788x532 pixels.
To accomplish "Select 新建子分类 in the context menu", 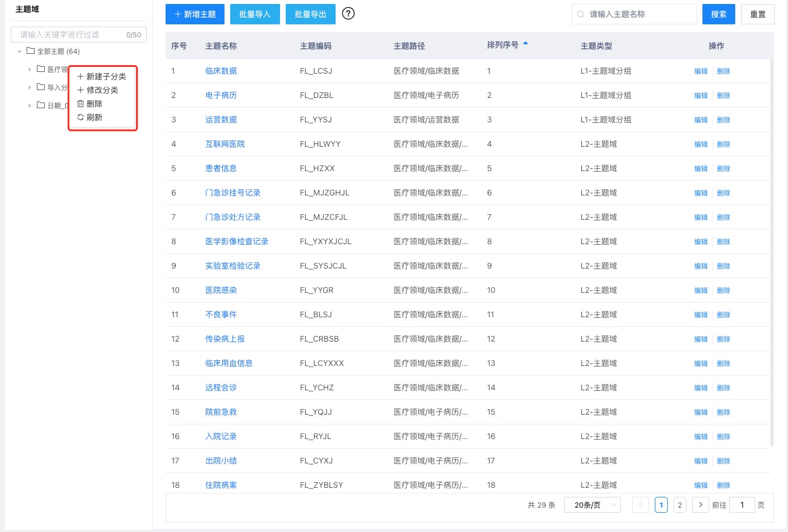I will point(102,76).
